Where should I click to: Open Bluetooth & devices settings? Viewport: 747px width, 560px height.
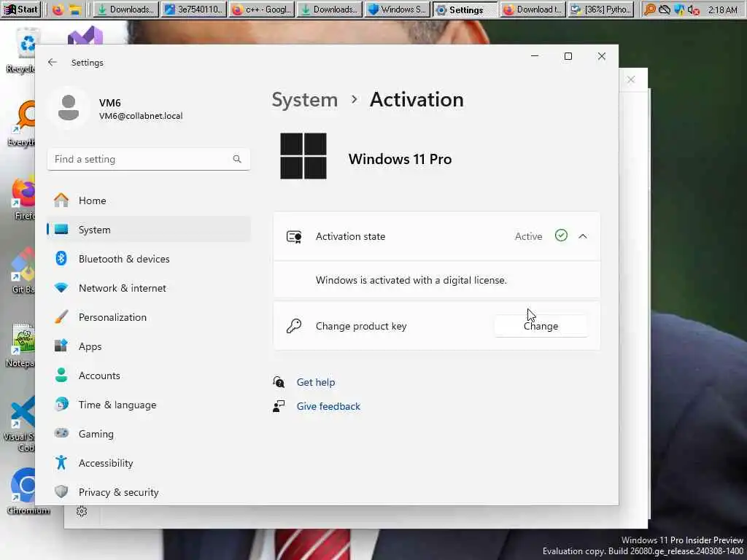tap(149, 259)
